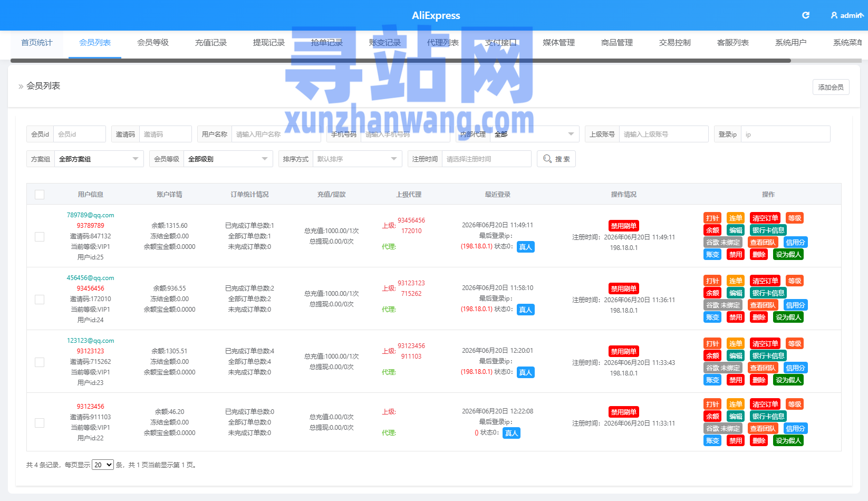Image resolution: width=868 pixels, height=501 pixels.
Task: Focus the 邀请码 input field
Action: tap(166, 134)
